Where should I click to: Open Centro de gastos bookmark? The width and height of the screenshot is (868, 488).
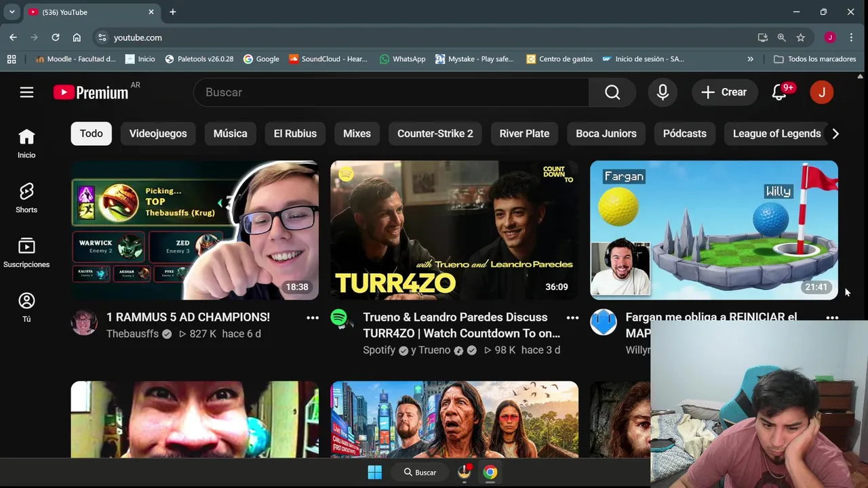pyautogui.click(x=559, y=59)
